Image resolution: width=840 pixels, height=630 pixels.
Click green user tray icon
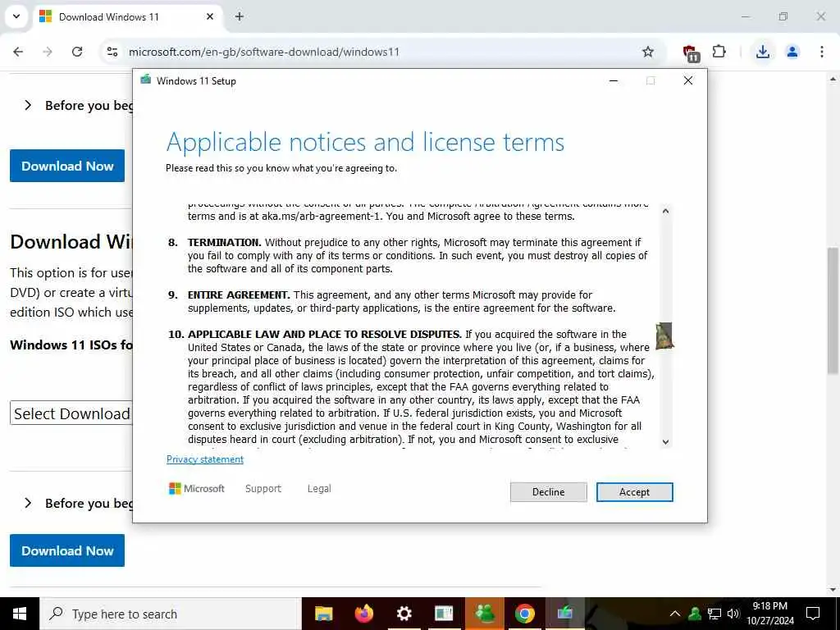[x=695, y=614]
